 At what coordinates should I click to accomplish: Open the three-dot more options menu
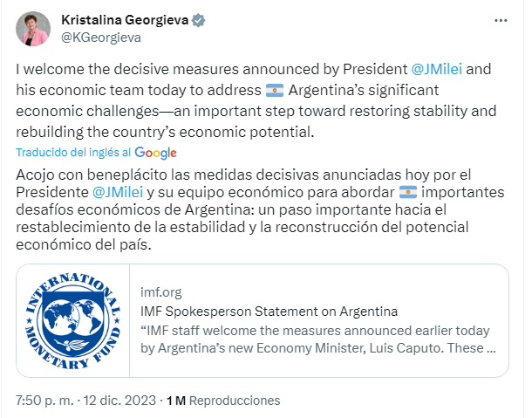500,20
